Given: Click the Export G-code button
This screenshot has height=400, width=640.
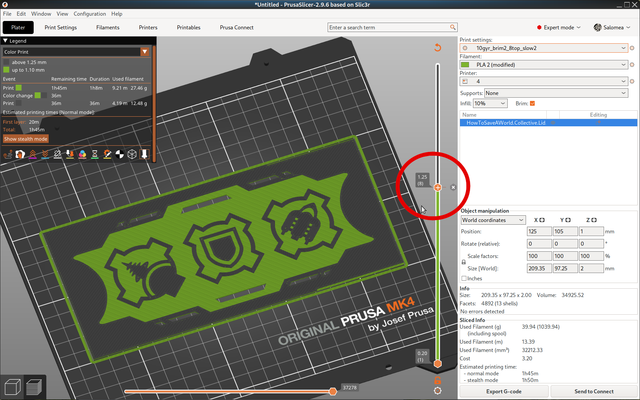Looking at the screenshot, I should 504,391.
